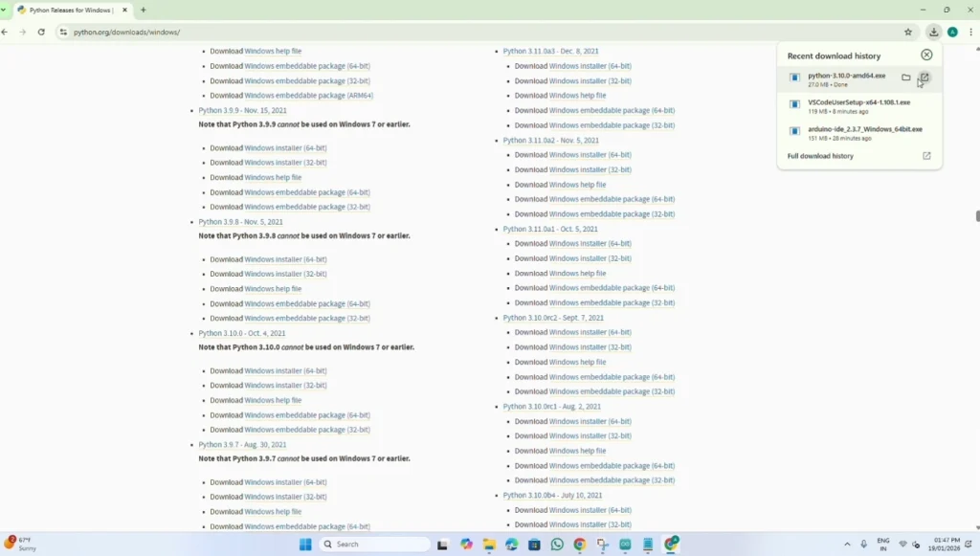The width and height of the screenshot is (980, 556).
Task: Open the Chrome profile avatar
Action: click(952, 32)
